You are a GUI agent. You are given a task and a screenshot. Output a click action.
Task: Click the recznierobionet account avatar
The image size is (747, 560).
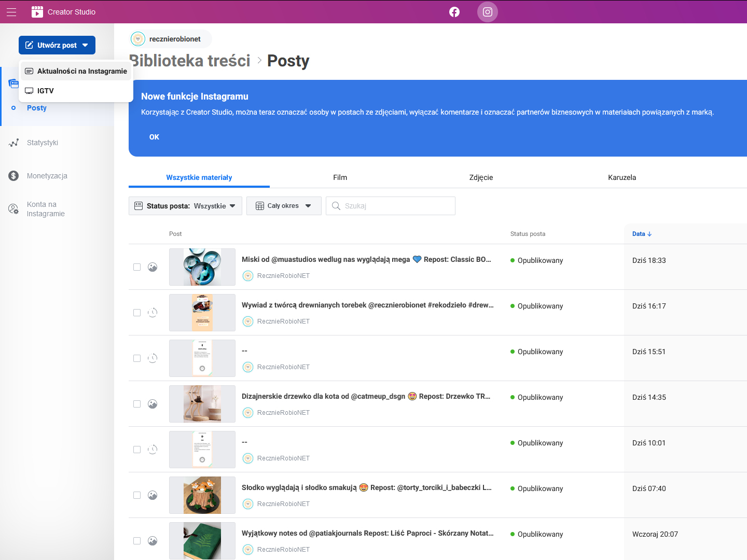tap(138, 39)
